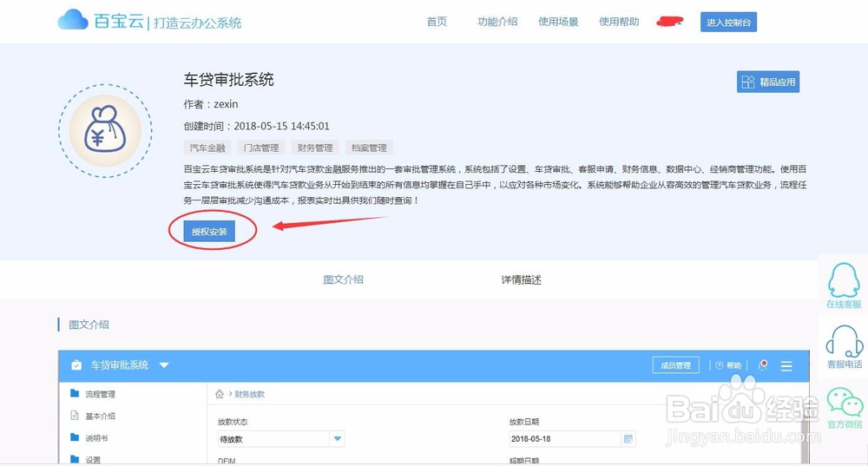The width and height of the screenshot is (868, 466).
Task: Click the clipboard icon beside 车贷审批系统
Action: (76, 365)
